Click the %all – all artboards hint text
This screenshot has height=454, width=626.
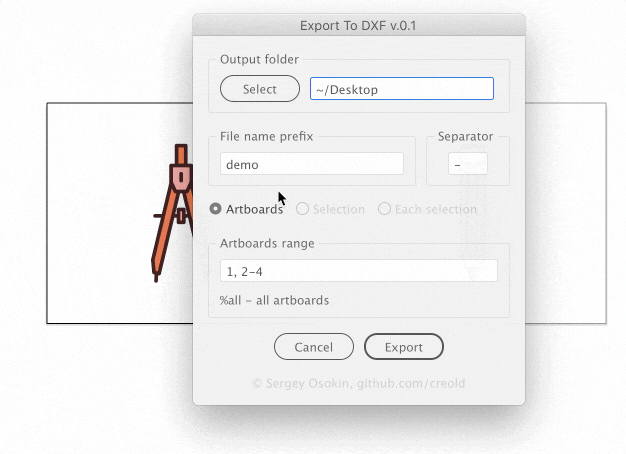pos(274,300)
